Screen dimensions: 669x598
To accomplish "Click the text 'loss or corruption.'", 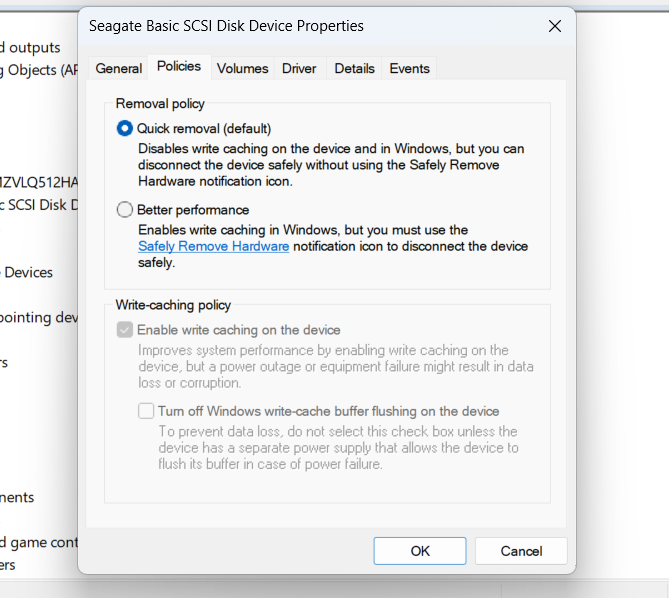I will point(189,383).
